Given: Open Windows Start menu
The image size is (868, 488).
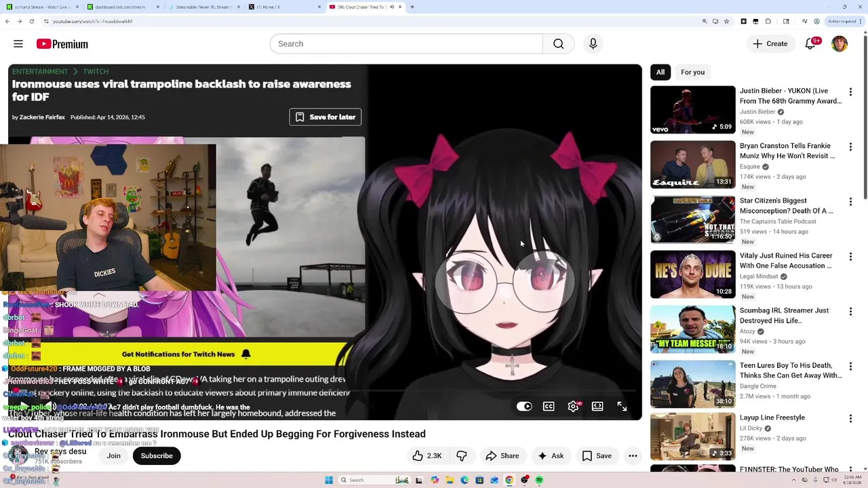Looking at the screenshot, I should pyautogui.click(x=329, y=480).
